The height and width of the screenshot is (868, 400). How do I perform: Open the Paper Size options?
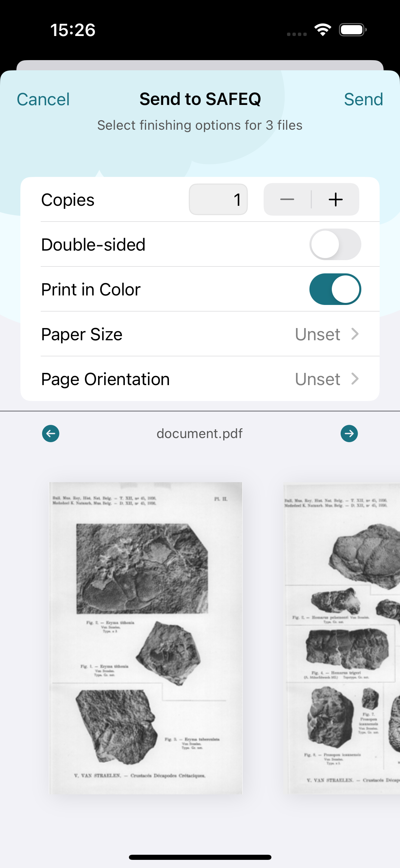pyautogui.click(x=200, y=334)
